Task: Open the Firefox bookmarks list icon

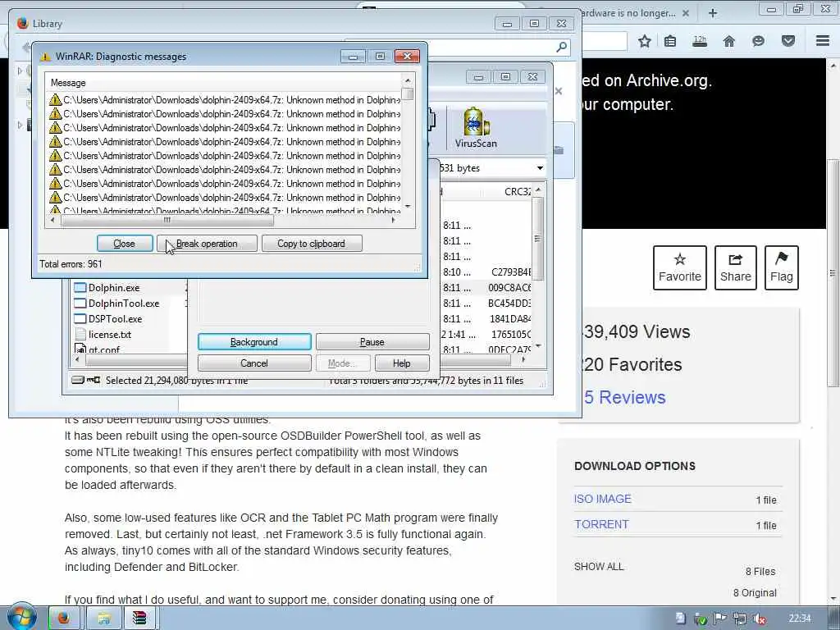Action: coord(670,41)
